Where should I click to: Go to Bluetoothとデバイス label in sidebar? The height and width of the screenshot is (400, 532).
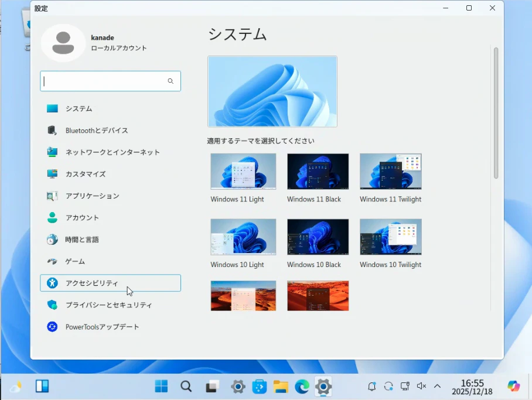click(97, 131)
